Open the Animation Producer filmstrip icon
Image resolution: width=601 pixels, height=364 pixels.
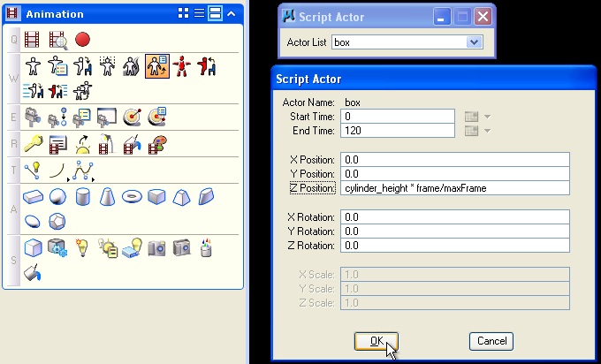pyautogui.click(x=32, y=40)
